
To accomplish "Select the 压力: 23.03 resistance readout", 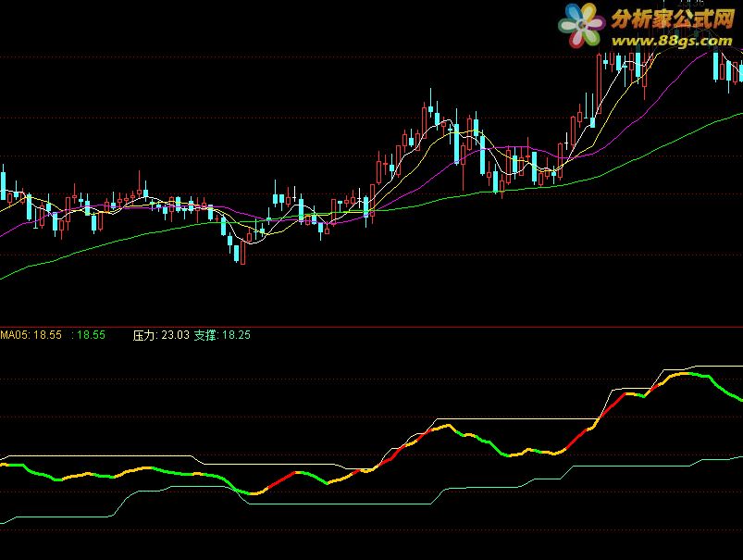I will click(x=161, y=335).
